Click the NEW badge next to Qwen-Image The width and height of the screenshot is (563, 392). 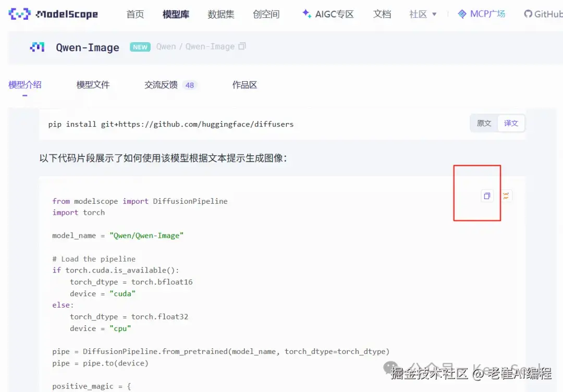click(140, 47)
